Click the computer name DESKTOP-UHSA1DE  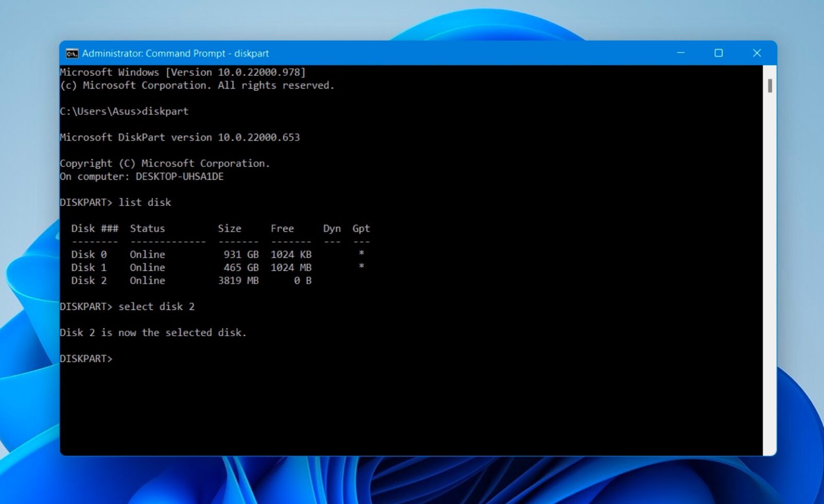click(179, 177)
